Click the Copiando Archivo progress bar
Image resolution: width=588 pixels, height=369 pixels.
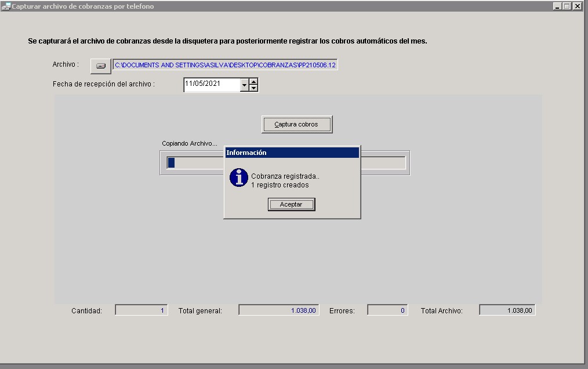pyautogui.click(x=191, y=163)
